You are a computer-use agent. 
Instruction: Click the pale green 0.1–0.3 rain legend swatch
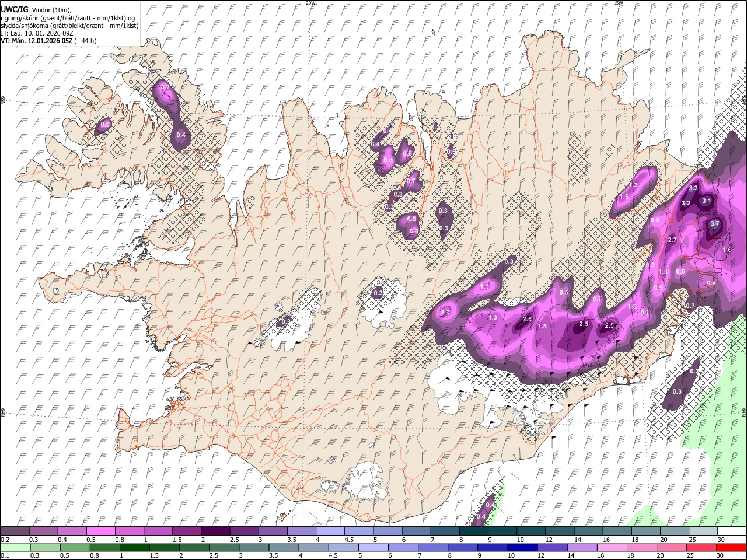pos(15,547)
